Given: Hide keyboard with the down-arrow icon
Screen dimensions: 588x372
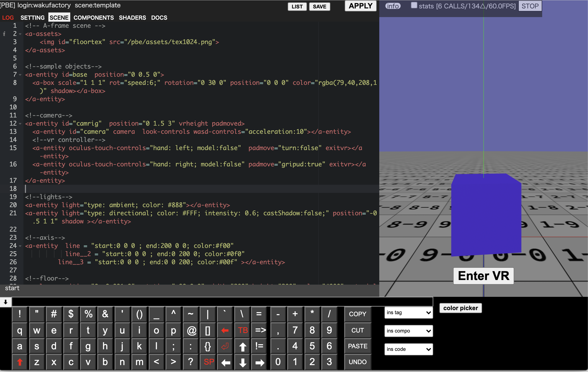Looking at the screenshot, I should click(6, 302).
